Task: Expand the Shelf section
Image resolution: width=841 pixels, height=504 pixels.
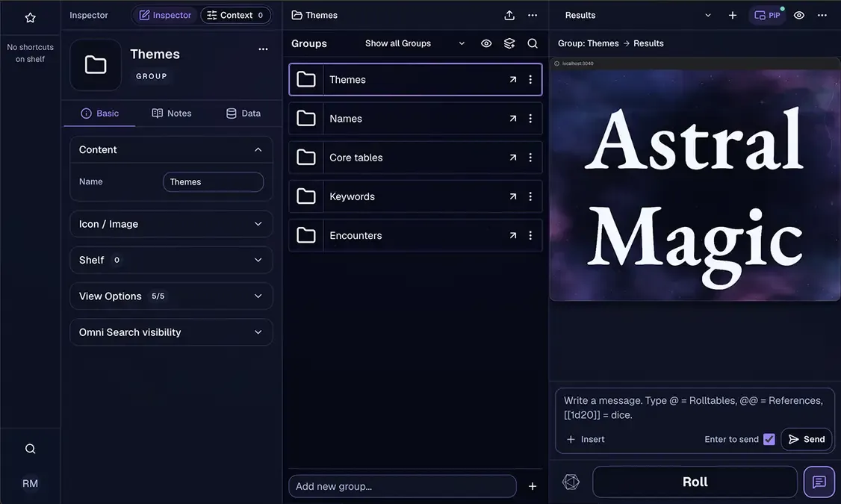Action: click(x=171, y=260)
